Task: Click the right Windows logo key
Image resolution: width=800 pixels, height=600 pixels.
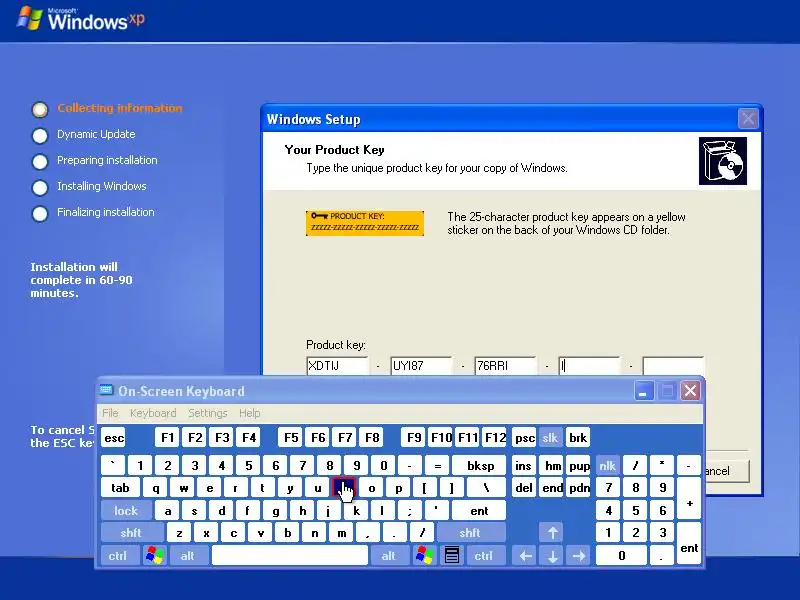Action: pyautogui.click(x=425, y=555)
